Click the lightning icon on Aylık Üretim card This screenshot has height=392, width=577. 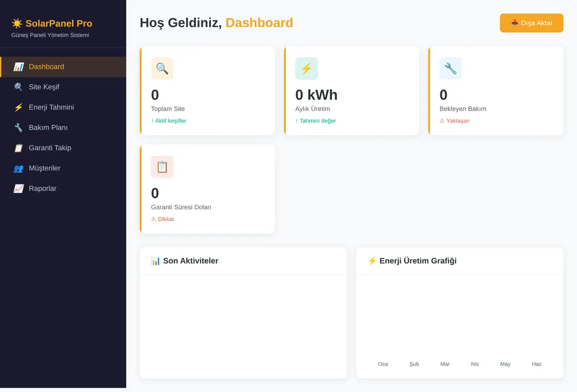tap(306, 68)
